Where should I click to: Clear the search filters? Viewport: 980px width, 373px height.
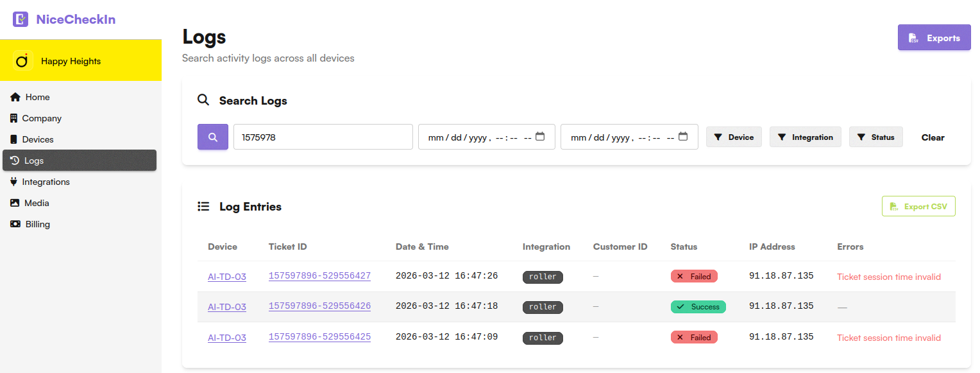(933, 137)
